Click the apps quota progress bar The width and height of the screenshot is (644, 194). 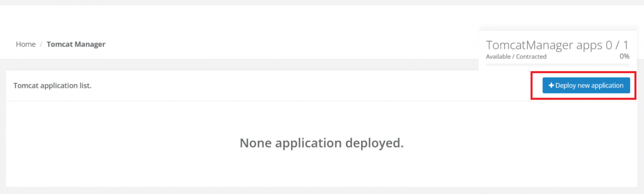[x=557, y=65]
